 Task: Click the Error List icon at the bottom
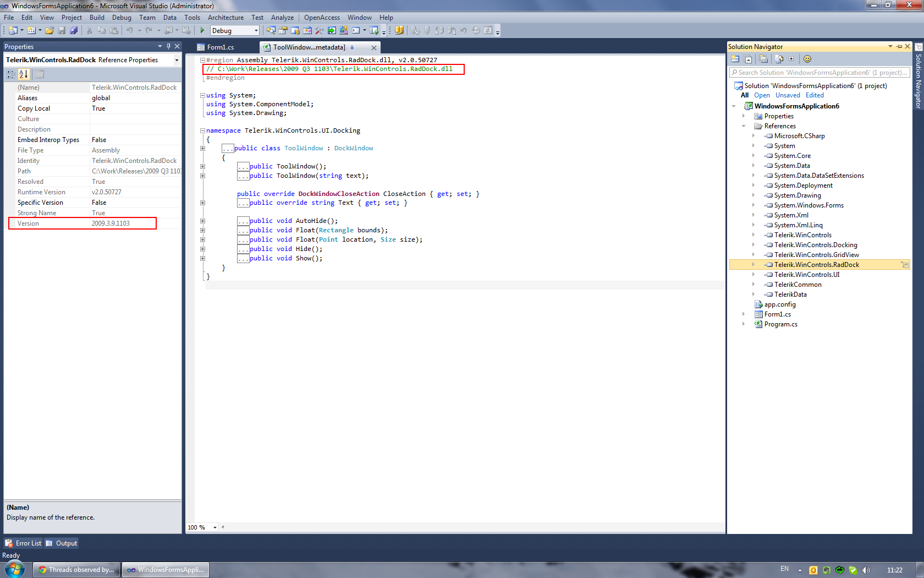point(9,543)
